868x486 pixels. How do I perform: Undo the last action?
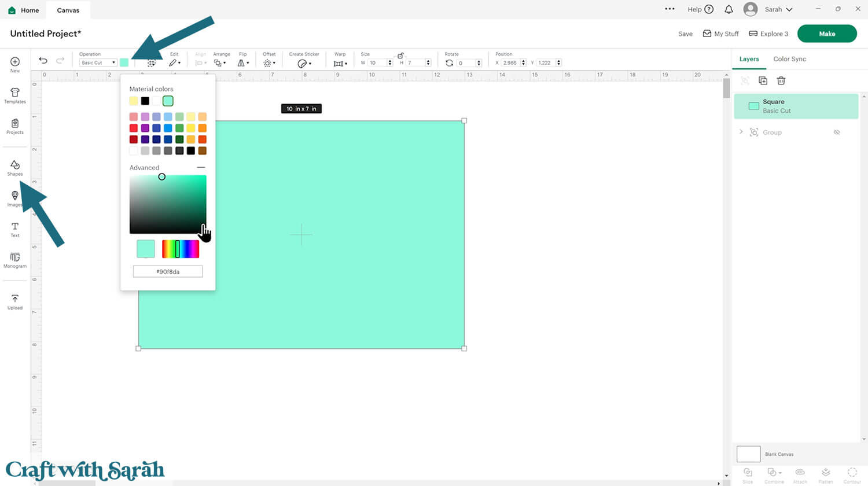[x=43, y=60]
